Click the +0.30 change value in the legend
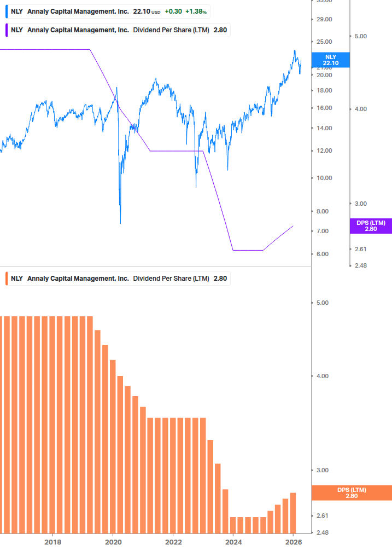This screenshot has height=550, width=392. [x=173, y=11]
